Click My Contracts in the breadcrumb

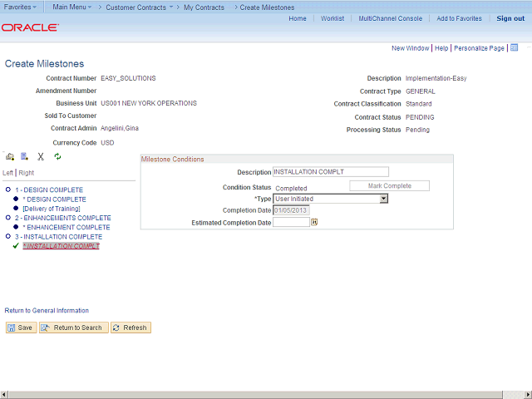coord(204,7)
